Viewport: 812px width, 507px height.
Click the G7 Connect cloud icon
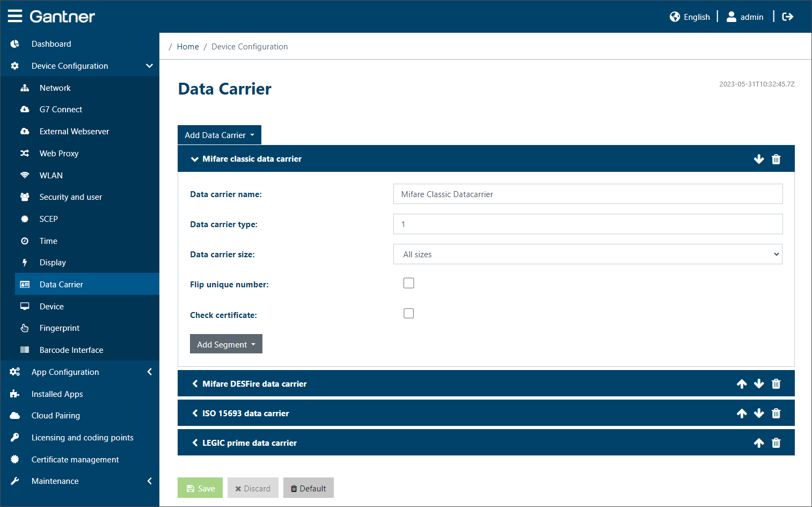(x=25, y=109)
